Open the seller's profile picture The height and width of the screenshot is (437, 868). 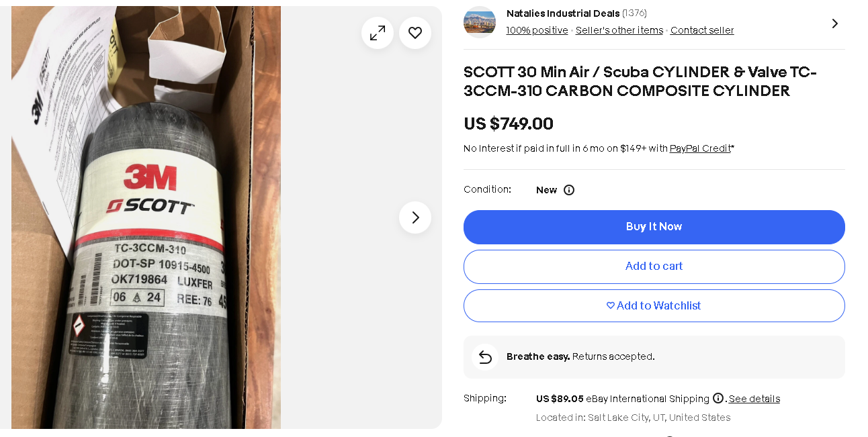point(480,22)
